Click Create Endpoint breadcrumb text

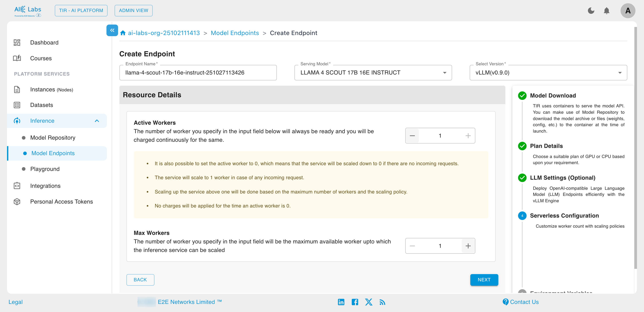tap(294, 33)
